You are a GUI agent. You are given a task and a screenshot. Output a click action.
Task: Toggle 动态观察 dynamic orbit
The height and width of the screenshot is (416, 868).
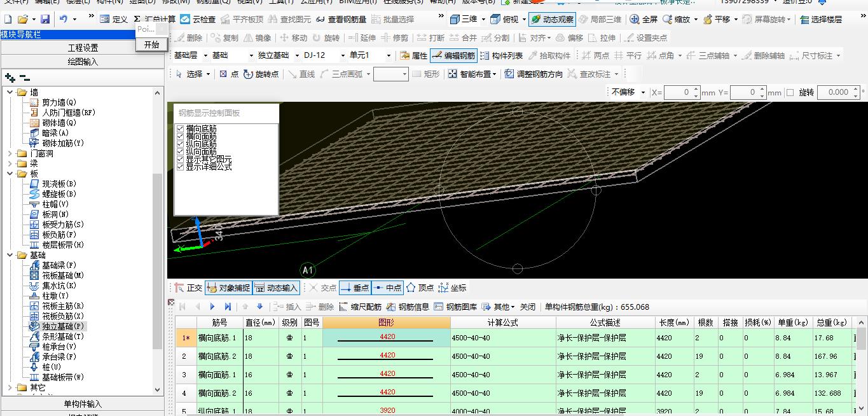coord(552,20)
